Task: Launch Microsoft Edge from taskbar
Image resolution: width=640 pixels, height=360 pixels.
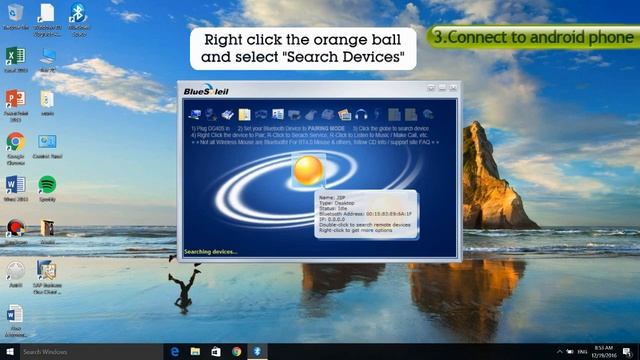Action: pyautogui.click(x=175, y=351)
